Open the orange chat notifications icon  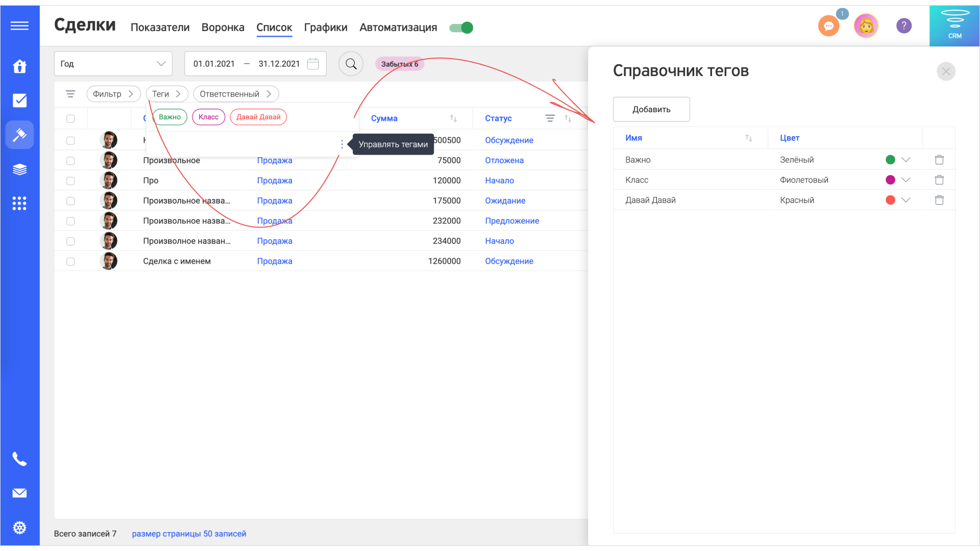coord(828,26)
